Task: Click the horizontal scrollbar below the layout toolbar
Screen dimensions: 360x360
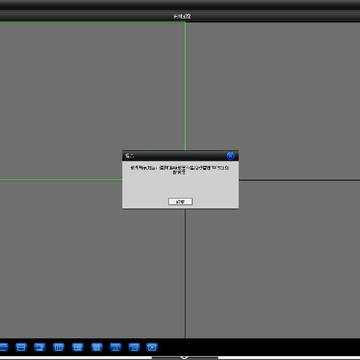Action: click(185, 358)
